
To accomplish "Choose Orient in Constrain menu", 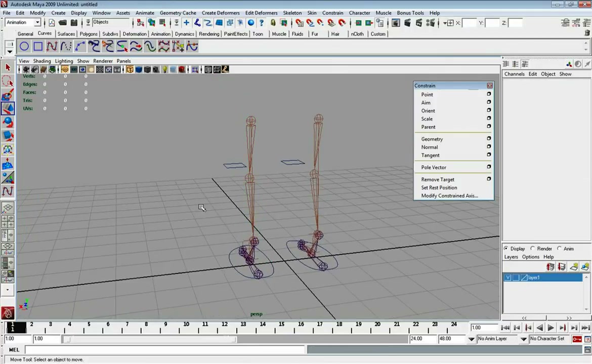I will [x=428, y=111].
